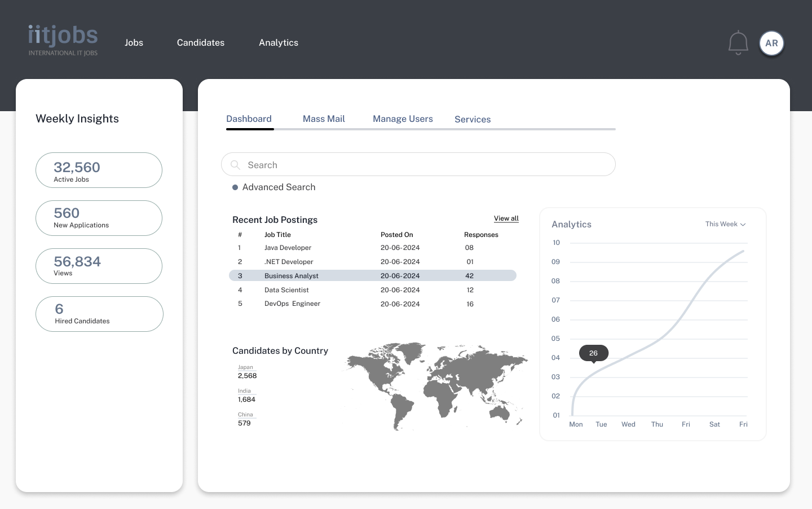812x509 pixels.
Task: Switch to the Mass Mail tab
Action: tap(324, 119)
